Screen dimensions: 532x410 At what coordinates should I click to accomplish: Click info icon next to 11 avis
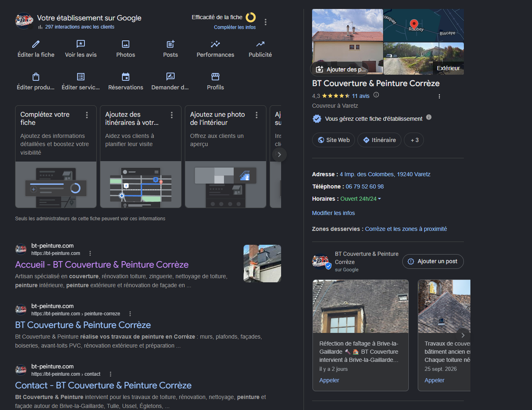[376, 95]
